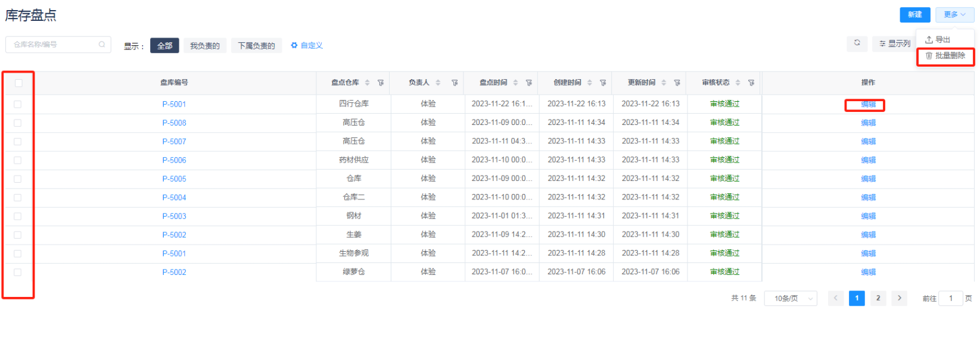This screenshot has height=338, width=980.
Task: Select 导出 from the 更多 menu
Action: (938, 39)
